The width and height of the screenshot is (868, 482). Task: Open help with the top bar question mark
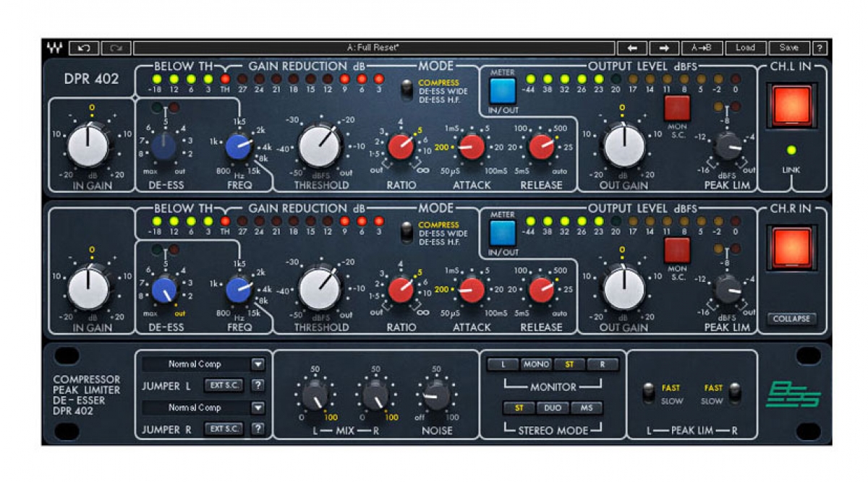tap(820, 48)
